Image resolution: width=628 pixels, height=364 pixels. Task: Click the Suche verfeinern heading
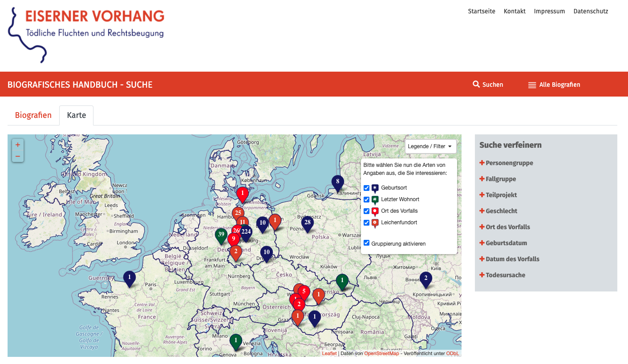coord(511,145)
